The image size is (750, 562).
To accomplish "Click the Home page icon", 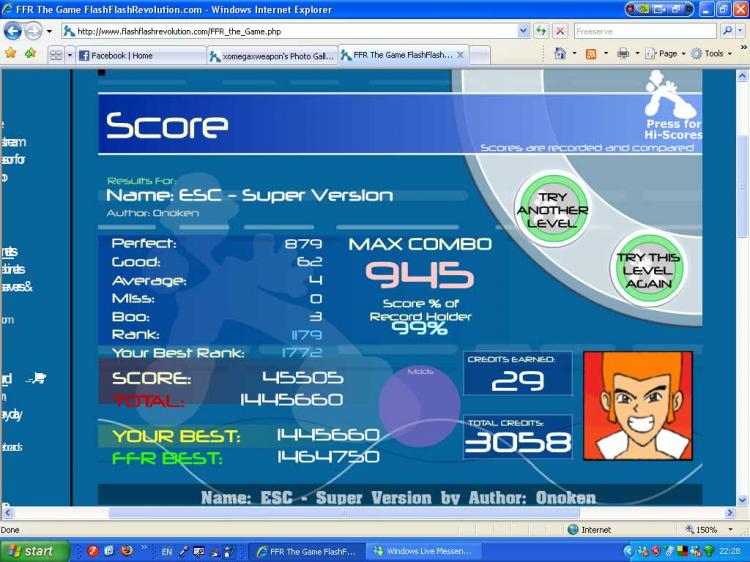I will (560, 53).
